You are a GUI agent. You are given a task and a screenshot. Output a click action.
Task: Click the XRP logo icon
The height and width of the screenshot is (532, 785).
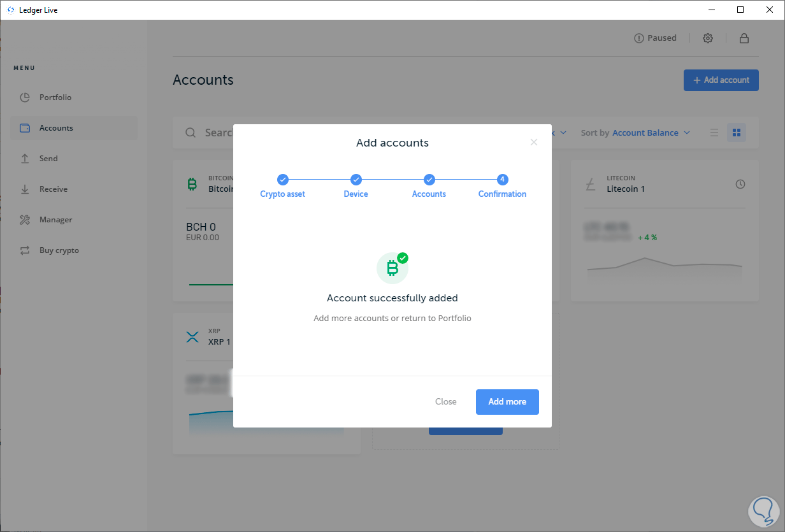(192, 337)
